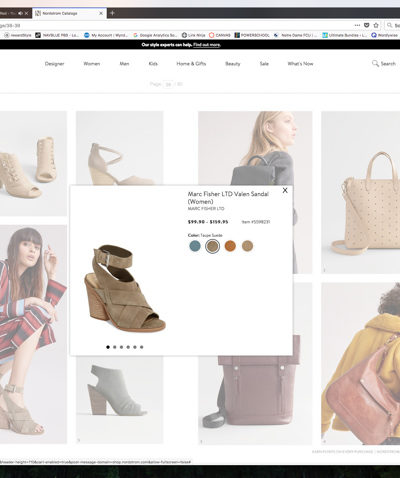This screenshot has height=478, width=400.
Task: Open the My Account Wyndham bookmark
Action: click(106, 35)
